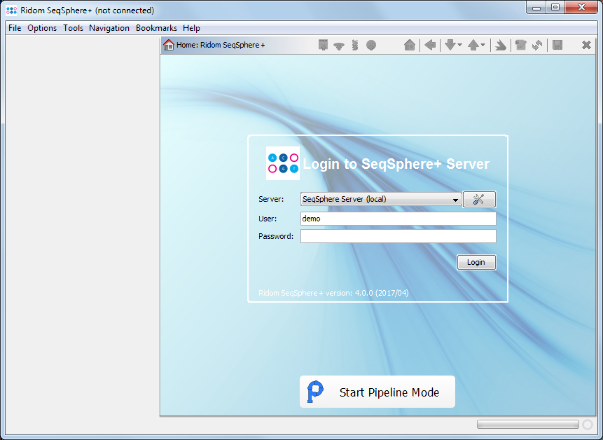
Task: Click the app icon in the title bar
Action: point(12,10)
